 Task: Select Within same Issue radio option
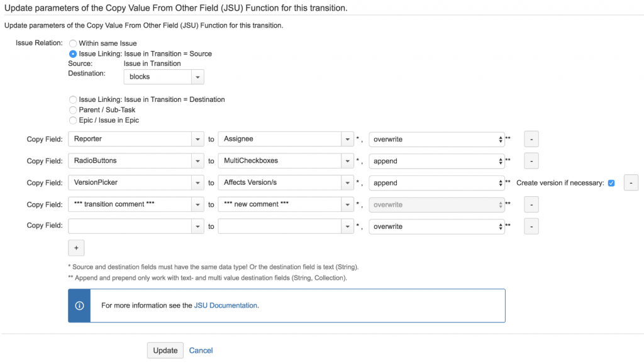(73, 43)
